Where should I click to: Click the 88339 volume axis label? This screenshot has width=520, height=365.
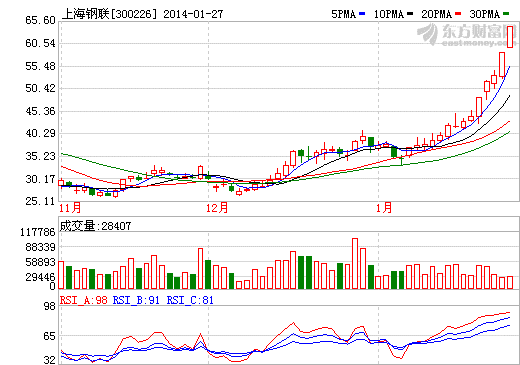41,247
